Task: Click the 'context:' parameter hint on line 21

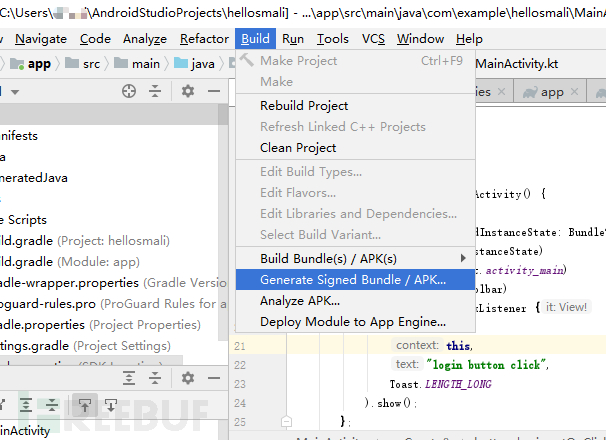Action: click(x=417, y=345)
